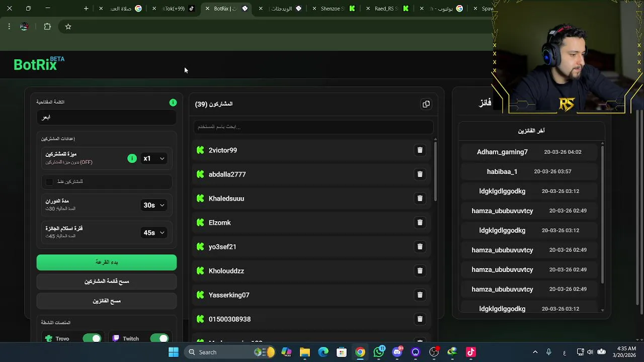Switch to TikTok (+99) browser tab
This screenshot has width=644, height=362.
[x=175, y=9]
